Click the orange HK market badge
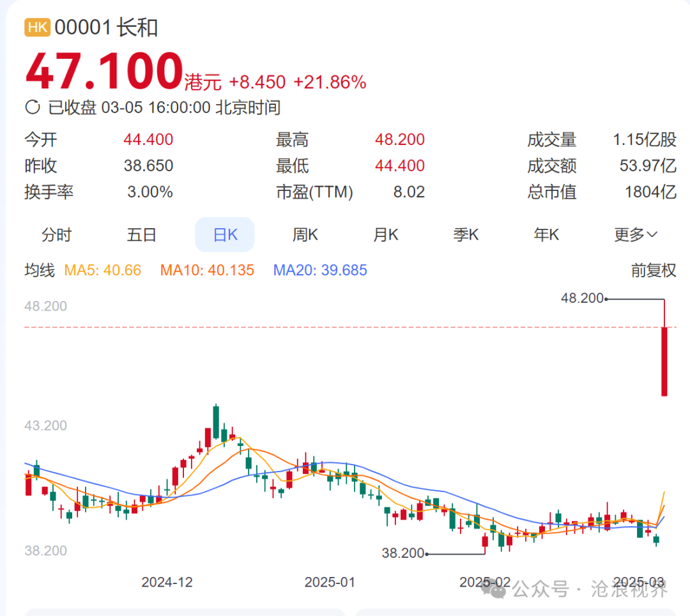The width and height of the screenshot is (690, 616). [38, 27]
